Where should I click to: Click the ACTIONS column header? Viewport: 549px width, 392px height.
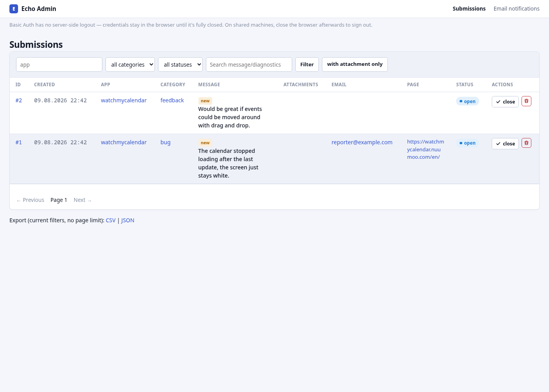(x=502, y=85)
